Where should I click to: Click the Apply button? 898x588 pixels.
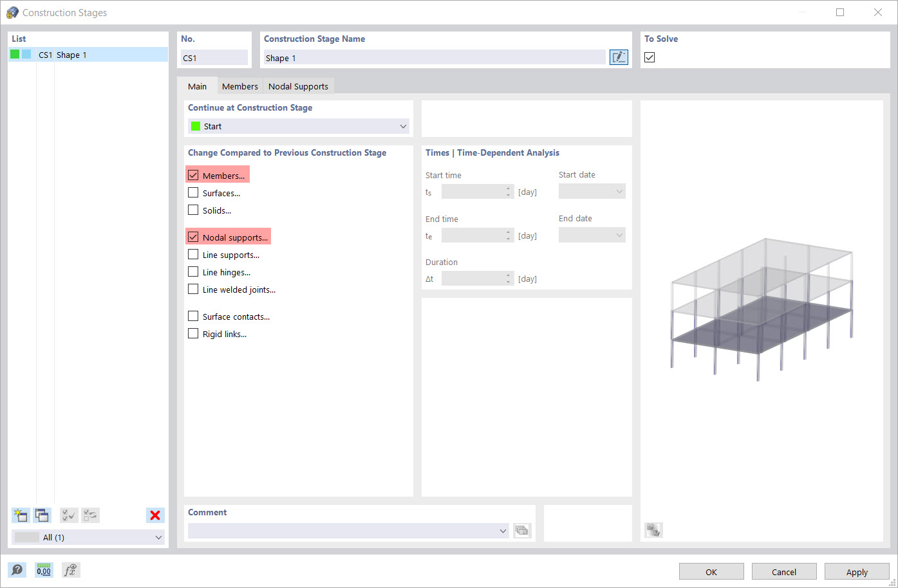tap(857, 571)
